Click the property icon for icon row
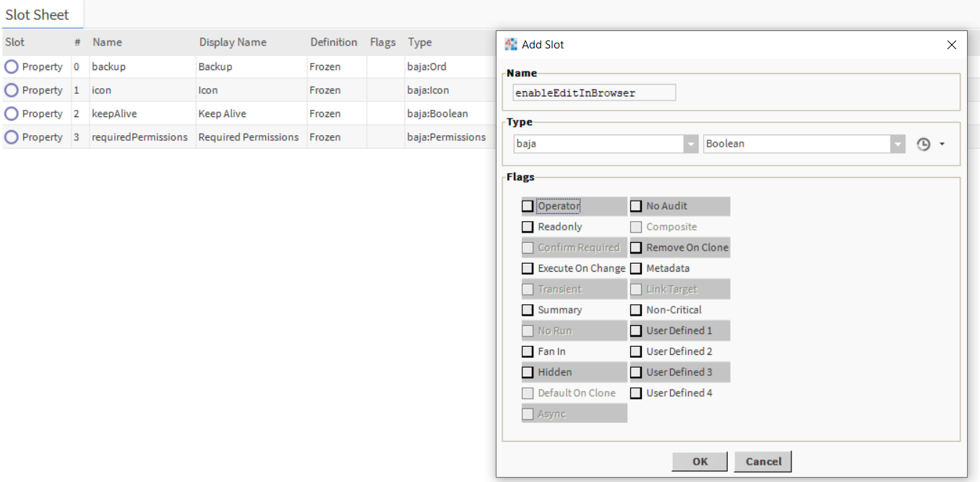The image size is (980, 482). [x=12, y=90]
